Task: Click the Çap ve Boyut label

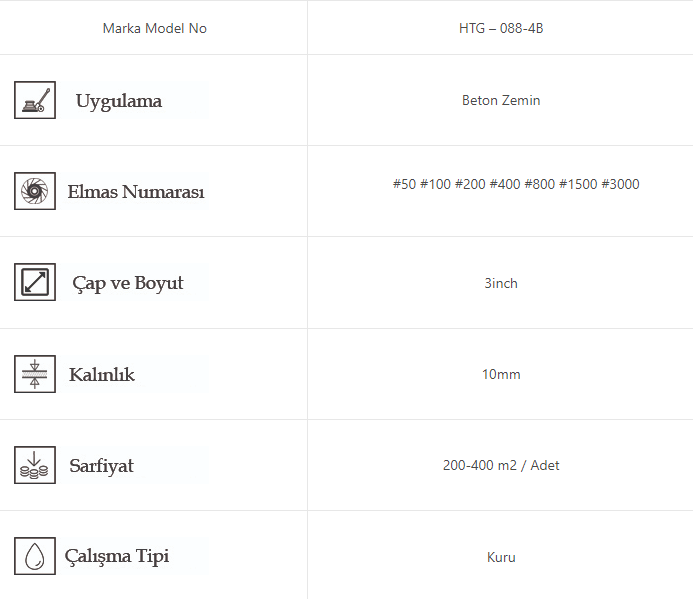Action: 128,283
